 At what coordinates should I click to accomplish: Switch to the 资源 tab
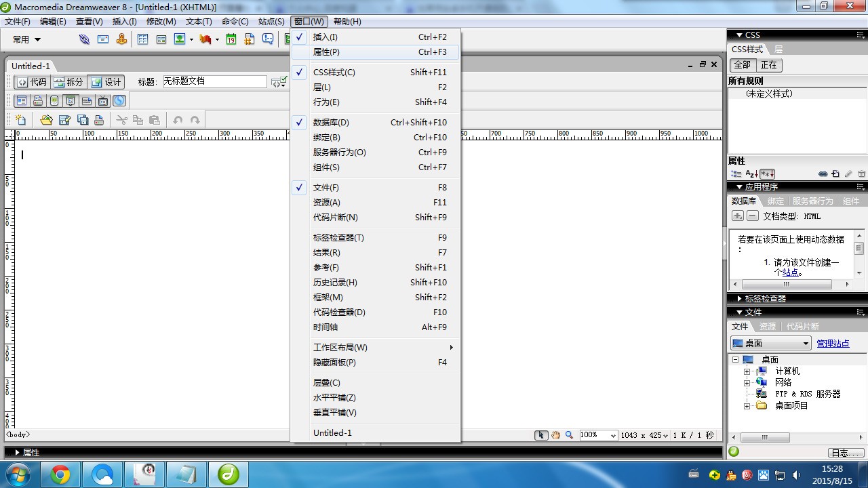[x=767, y=327]
